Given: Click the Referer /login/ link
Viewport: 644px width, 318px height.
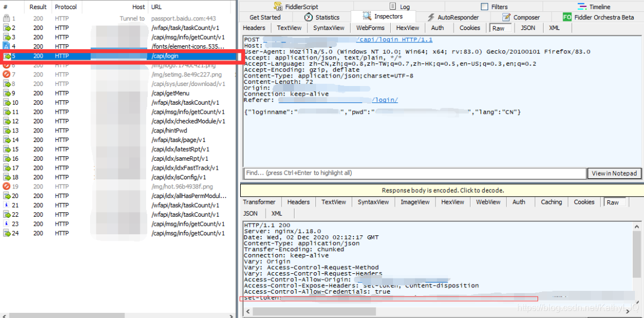Looking at the screenshot, I should click(385, 100).
